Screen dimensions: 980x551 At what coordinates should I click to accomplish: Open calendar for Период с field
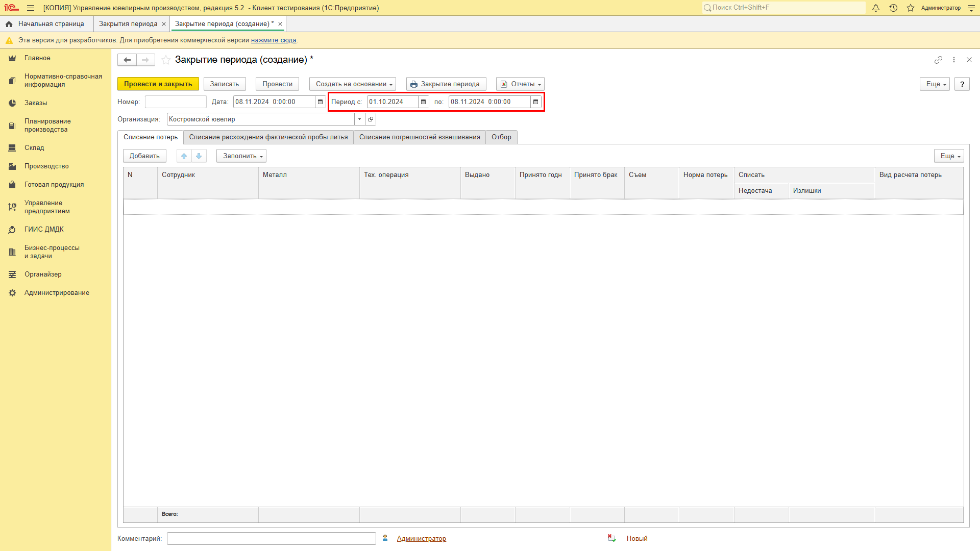[423, 102]
